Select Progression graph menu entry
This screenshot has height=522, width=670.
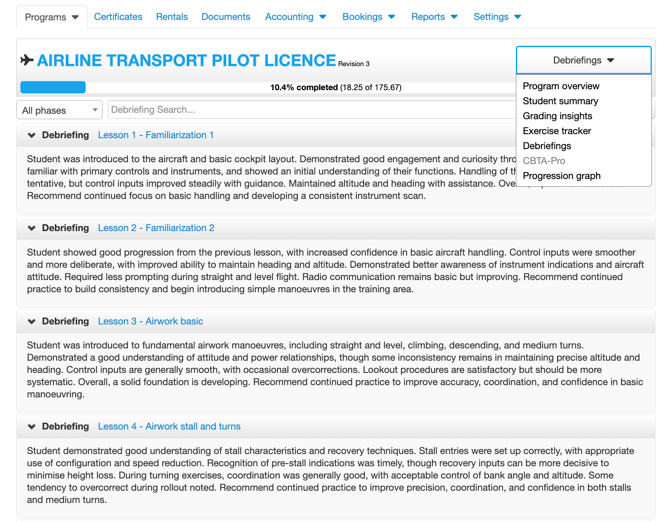[561, 176]
